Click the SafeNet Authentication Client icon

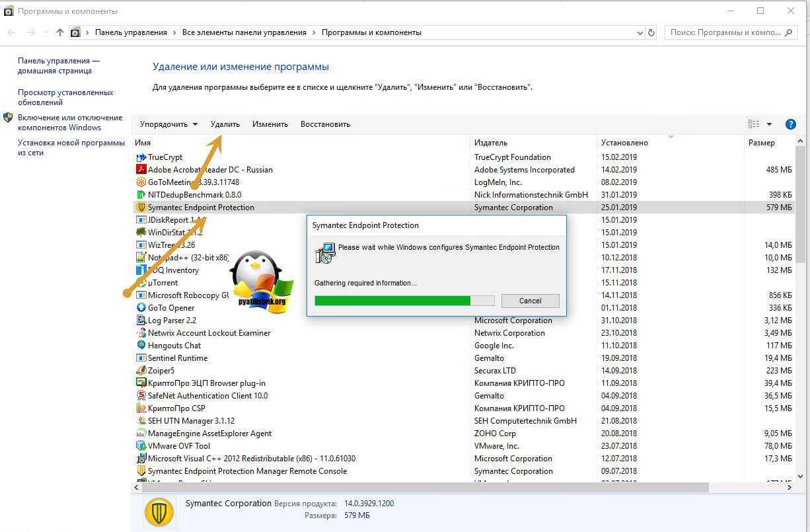(x=141, y=396)
